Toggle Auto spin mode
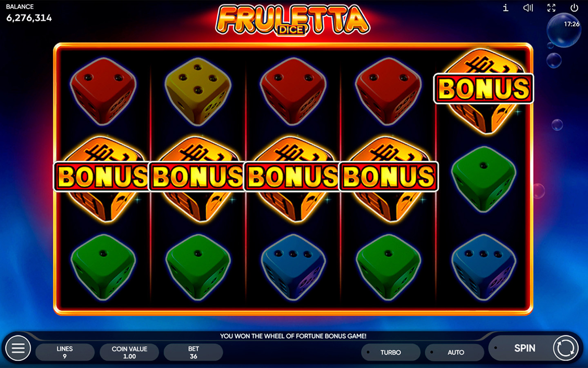The image size is (588, 368). point(454,352)
